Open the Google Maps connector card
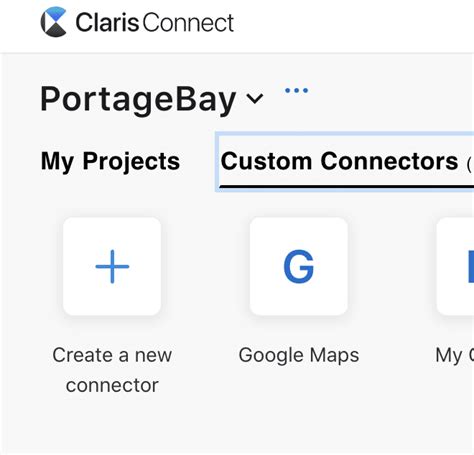 tap(299, 266)
